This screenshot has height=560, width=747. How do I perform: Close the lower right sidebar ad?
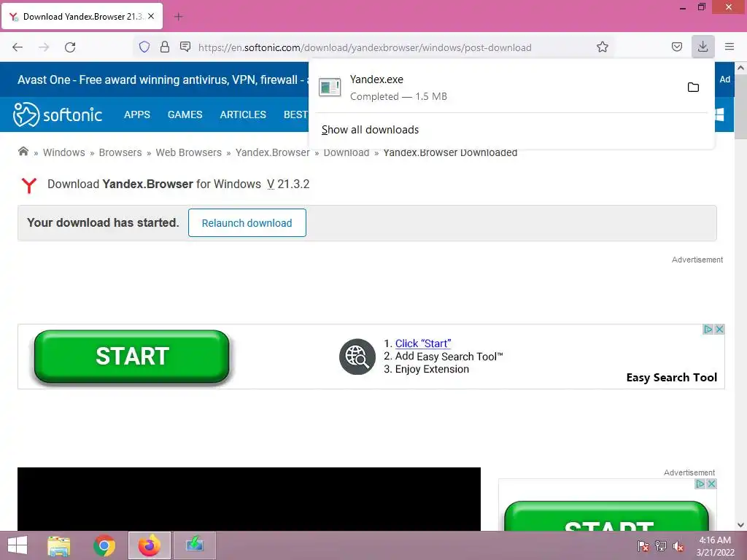tap(711, 484)
